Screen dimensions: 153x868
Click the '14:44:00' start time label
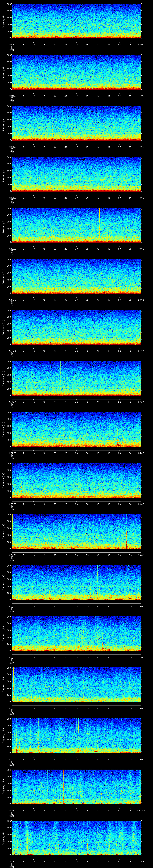(x=12, y=44)
